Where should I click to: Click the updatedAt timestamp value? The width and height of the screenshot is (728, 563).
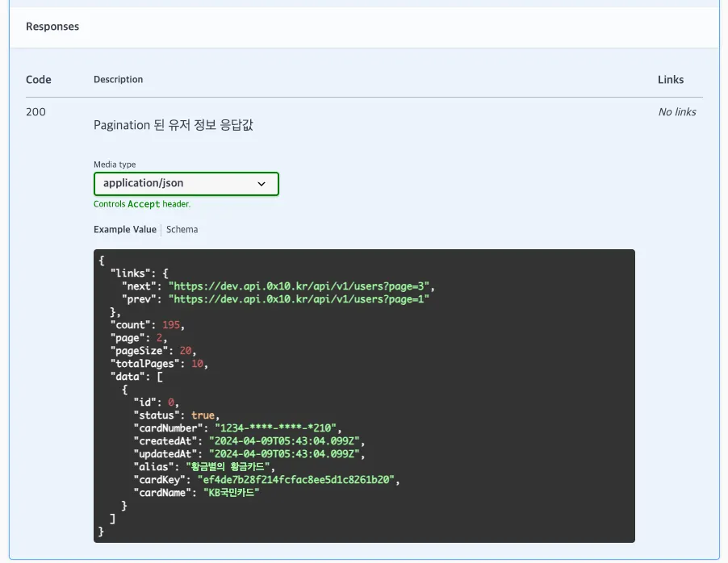click(284, 454)
